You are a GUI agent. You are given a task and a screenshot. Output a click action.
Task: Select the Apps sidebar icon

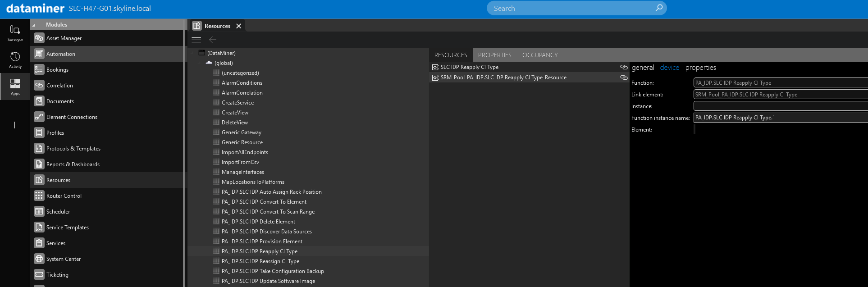pyautogui.click(x=15, y=87)
